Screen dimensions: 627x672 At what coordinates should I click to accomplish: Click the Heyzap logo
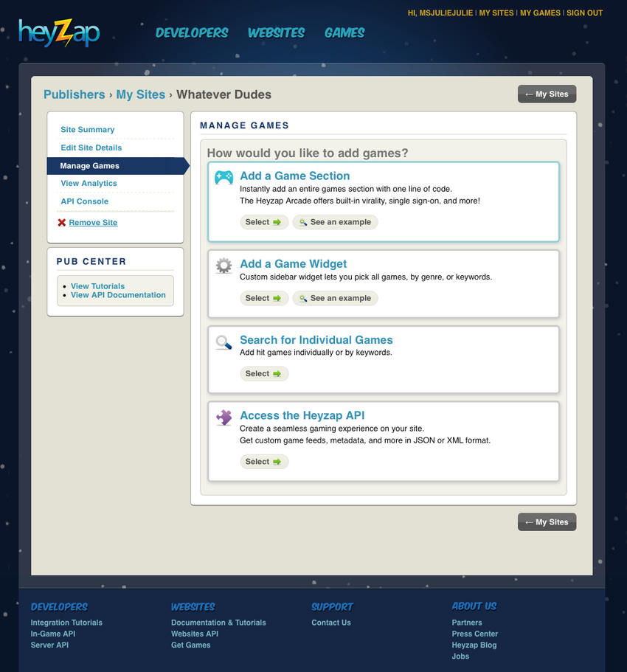pos(59,33)
